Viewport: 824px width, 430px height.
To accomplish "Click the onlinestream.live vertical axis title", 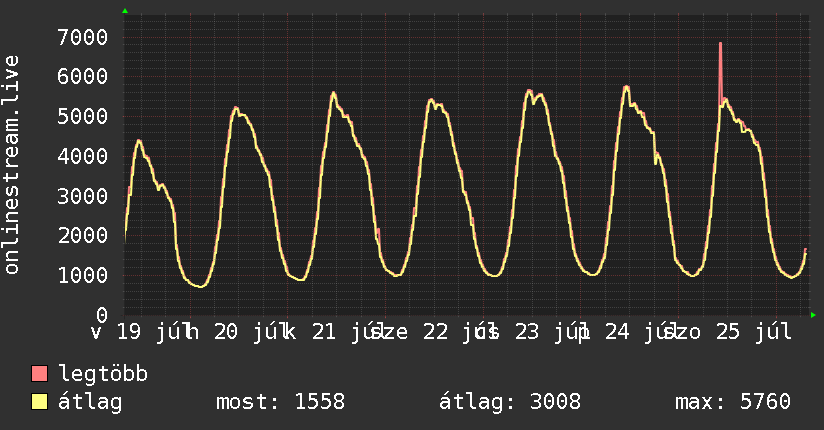I will click(11, 165).
